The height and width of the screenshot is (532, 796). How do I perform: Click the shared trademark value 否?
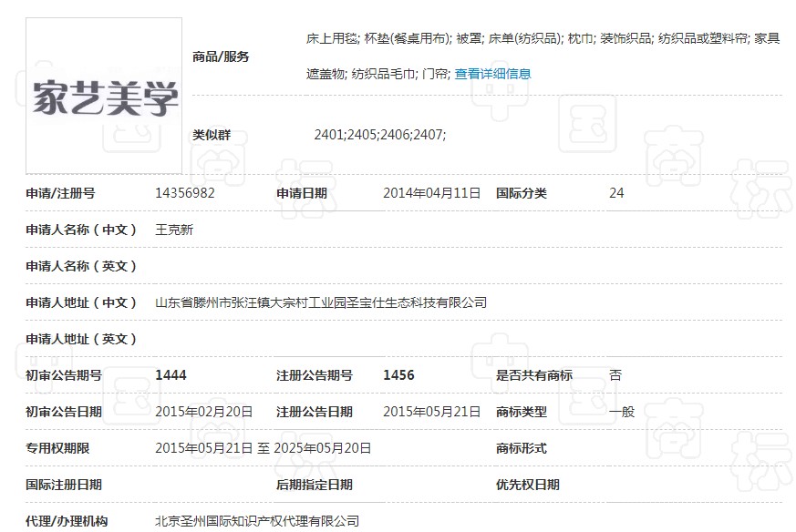pyautogui.click(x=615, y=375)
